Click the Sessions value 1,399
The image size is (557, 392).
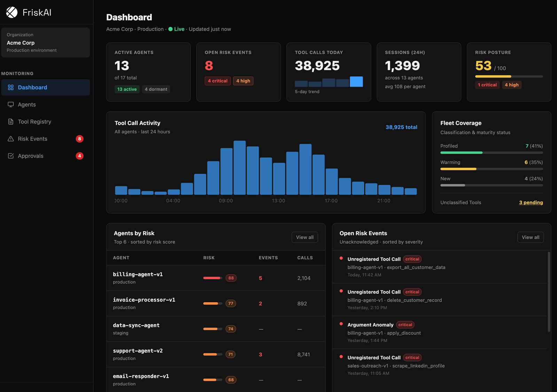[402, 66]
